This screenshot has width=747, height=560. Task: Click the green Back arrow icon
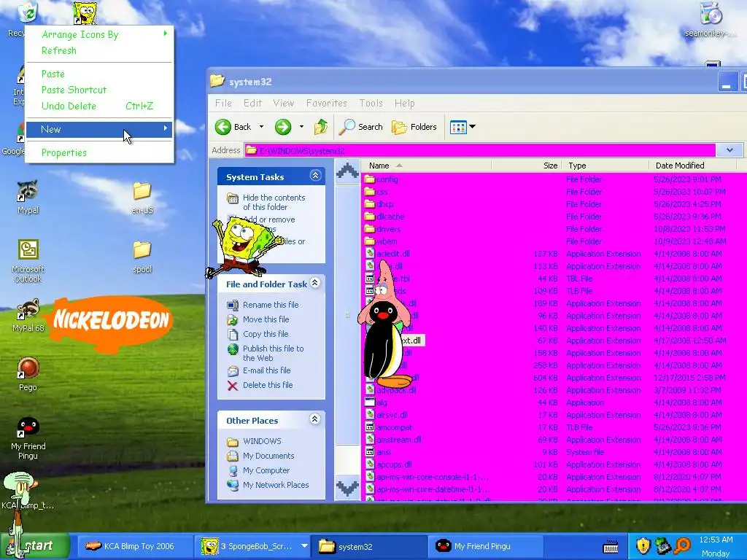[223, 127]
